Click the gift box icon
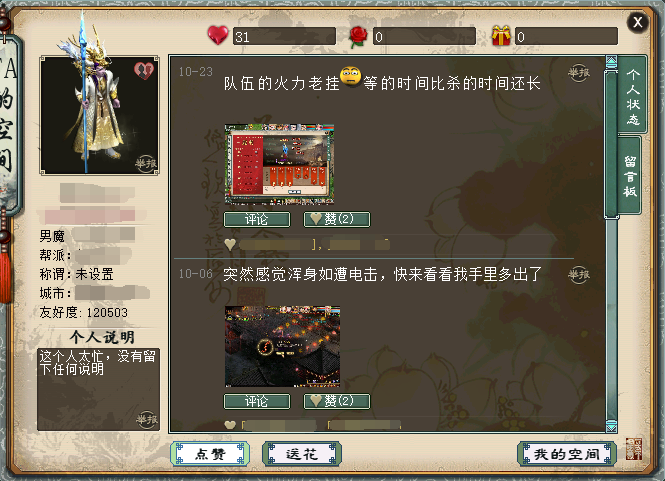The height and width of the screenshot is (481, 665). [x=501, y=36]
